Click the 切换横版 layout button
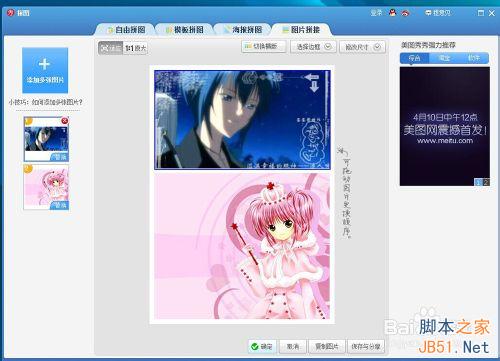The image size is (500, 361). click(x=263, y=46)
